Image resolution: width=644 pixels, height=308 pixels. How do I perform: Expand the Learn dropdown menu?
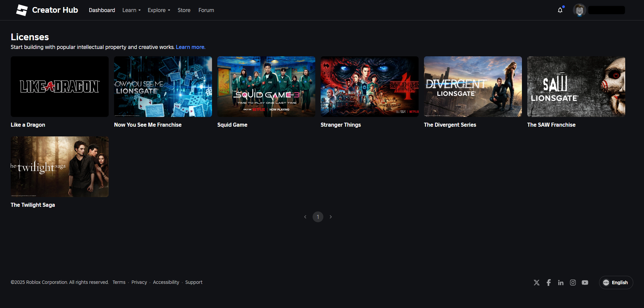[131, 10]
